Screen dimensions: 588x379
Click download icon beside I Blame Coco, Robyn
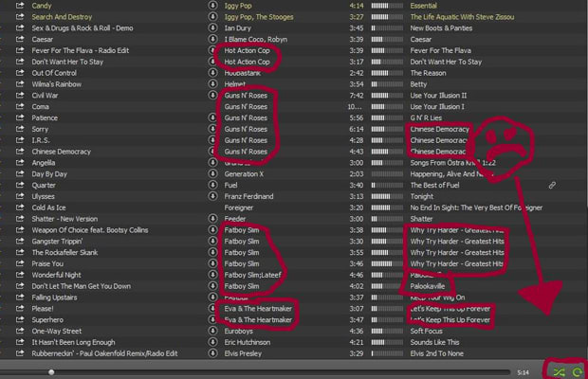click(212, 39)
